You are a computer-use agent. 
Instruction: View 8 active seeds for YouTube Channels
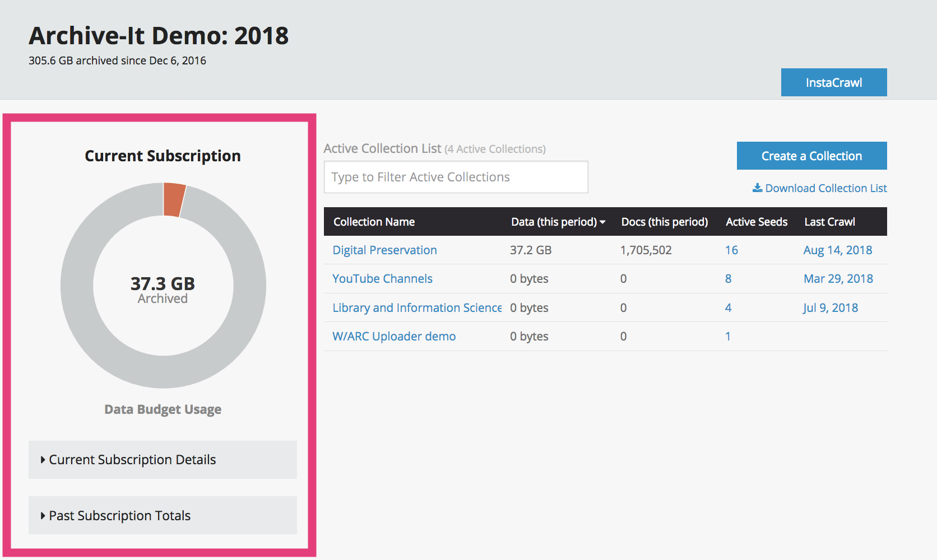tap(728, 279)
